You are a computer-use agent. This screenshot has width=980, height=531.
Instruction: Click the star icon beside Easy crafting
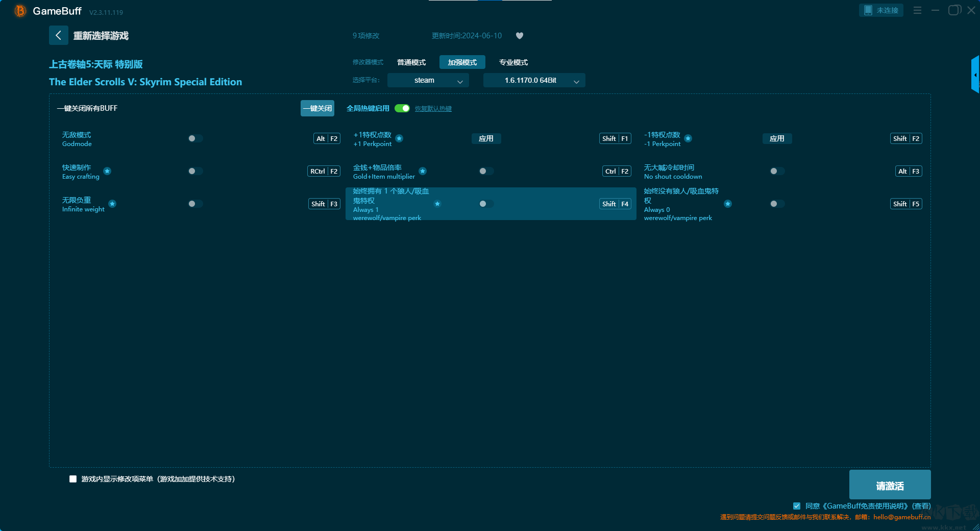coord(107,171)
